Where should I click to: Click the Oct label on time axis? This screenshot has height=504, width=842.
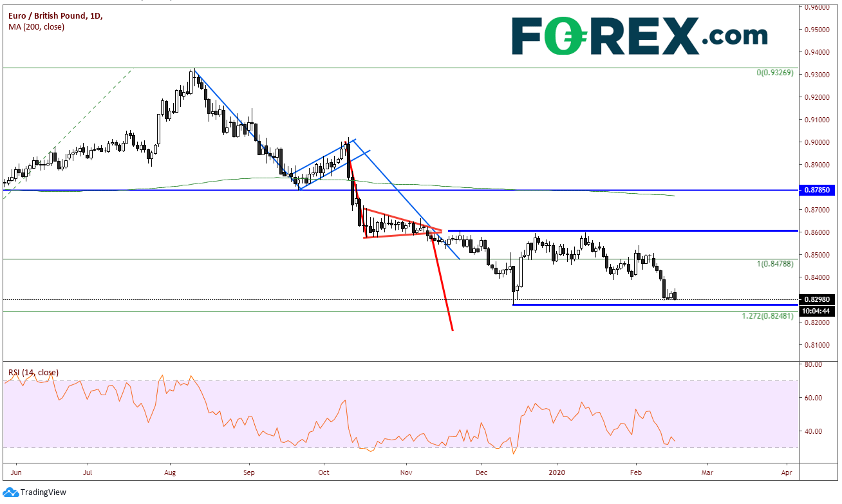point(323,472)
